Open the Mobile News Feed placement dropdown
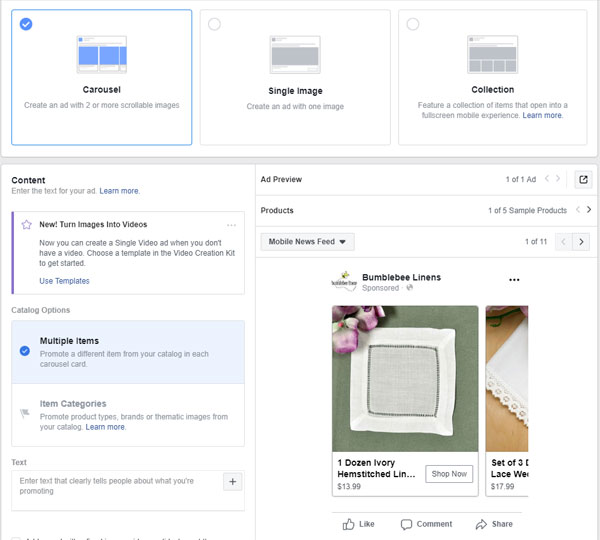Image resolution: width=600 pixels, height=540 pixels. [x=307, y=241]
